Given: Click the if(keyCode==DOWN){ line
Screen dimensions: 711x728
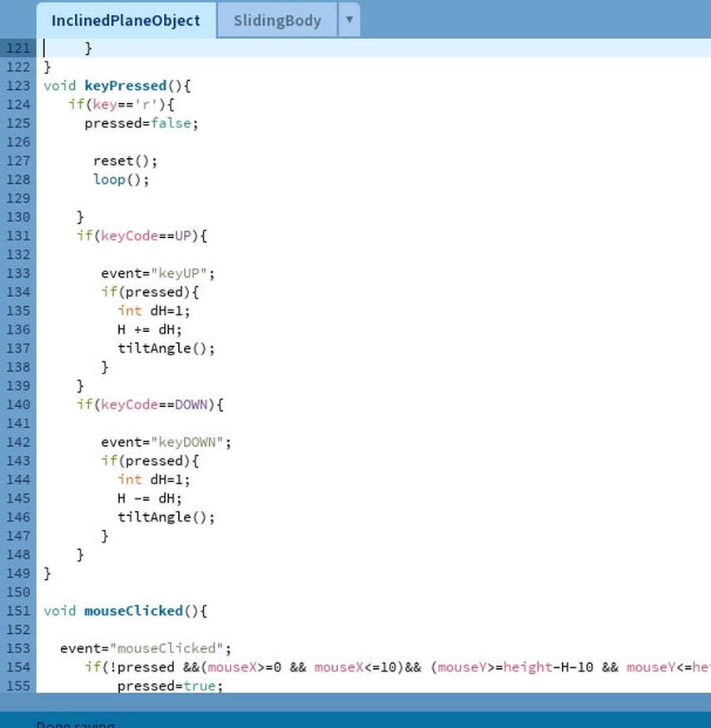Looking at the screenshot, I should [150, 405].
